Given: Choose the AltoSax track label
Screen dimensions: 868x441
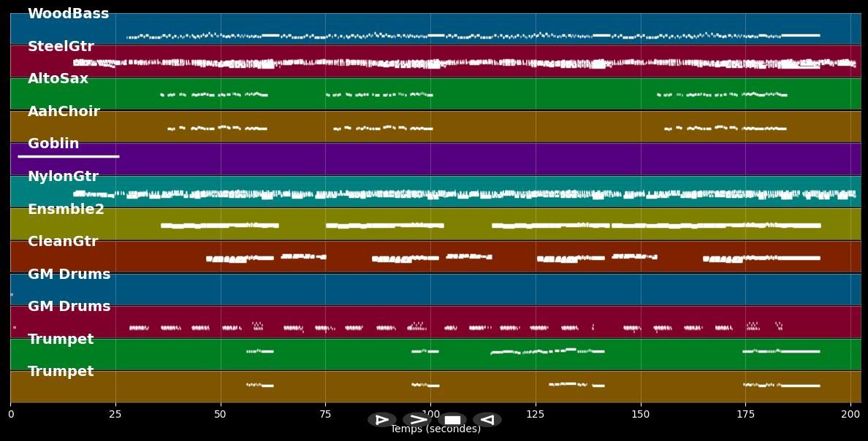Looking at the screenshot, I should click(x=58, y=79).
